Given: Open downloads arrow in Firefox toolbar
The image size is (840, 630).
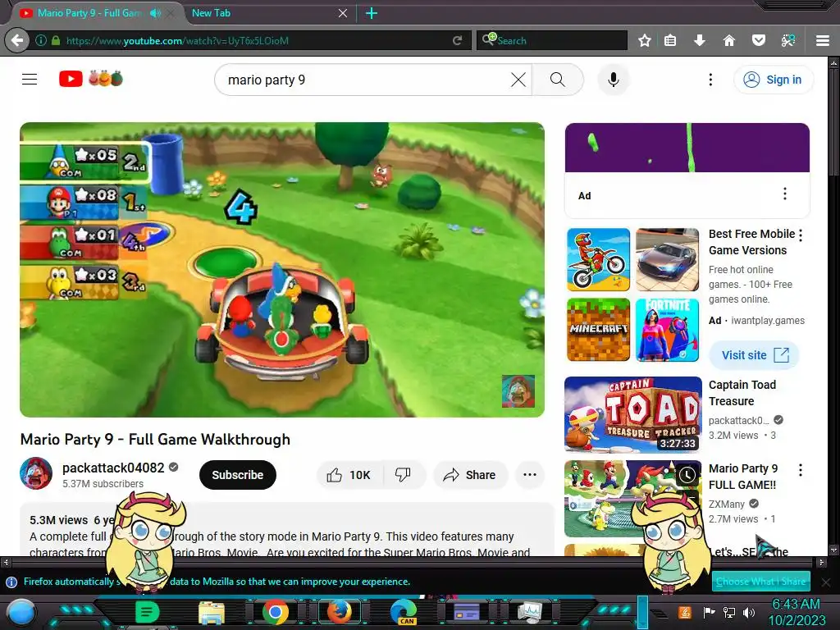Looking at the screenshot, I should (699, 40).
